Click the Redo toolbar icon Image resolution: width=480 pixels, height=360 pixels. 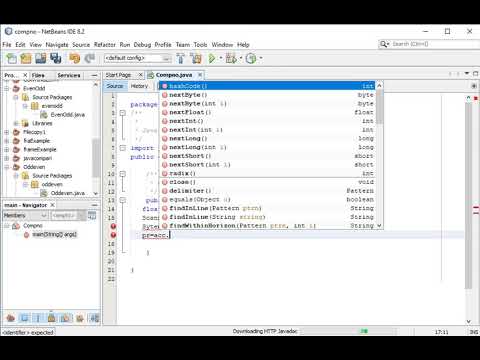tap(89, 58)
